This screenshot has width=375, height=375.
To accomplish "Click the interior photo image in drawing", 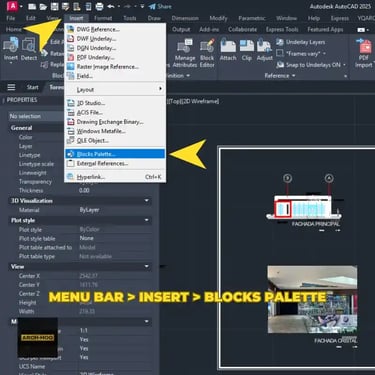I will (312, 299).
